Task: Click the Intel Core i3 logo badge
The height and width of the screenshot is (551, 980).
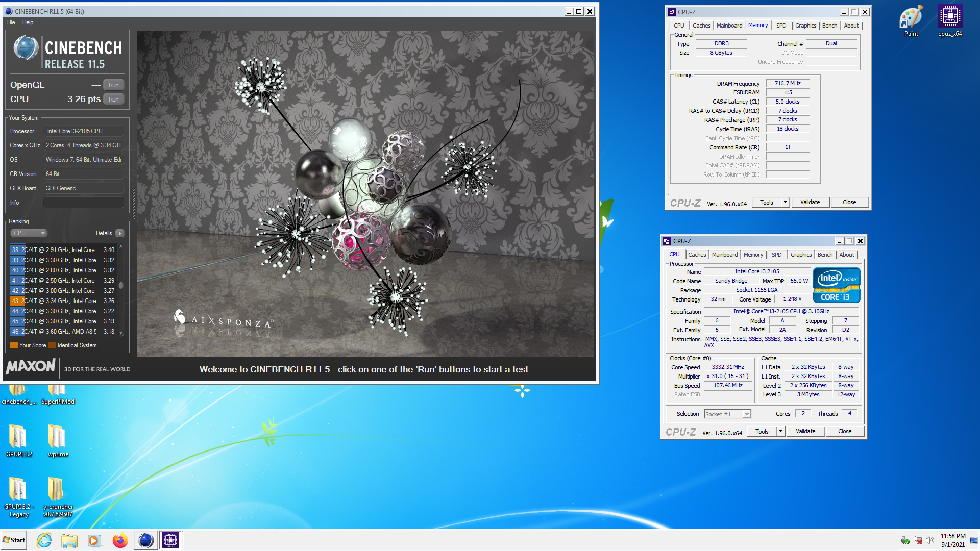Action: click(x=837, y=285)
